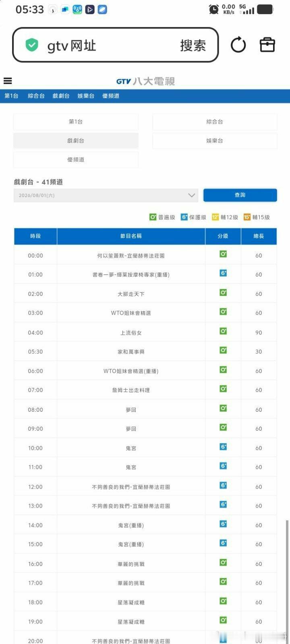Click the 節目名稱 column header
The height and width of the screenshot is (644, 290).
[131, 236]
